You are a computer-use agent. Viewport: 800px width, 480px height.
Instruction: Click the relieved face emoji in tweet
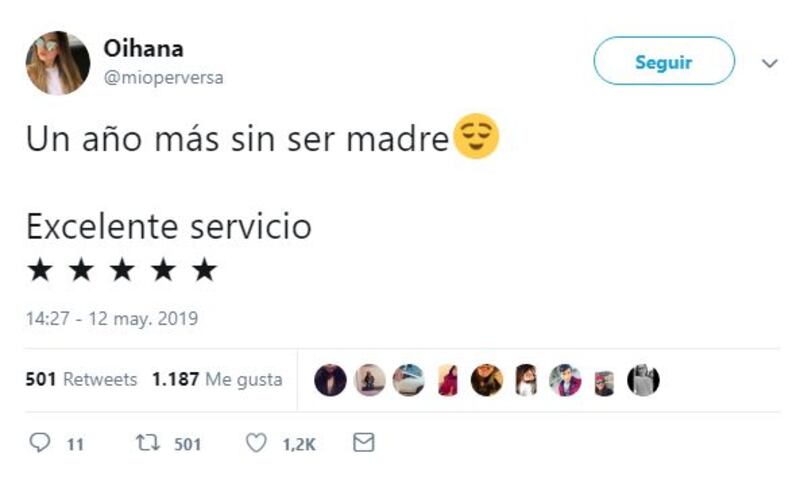pyautogui.click(x=476, y=136)
